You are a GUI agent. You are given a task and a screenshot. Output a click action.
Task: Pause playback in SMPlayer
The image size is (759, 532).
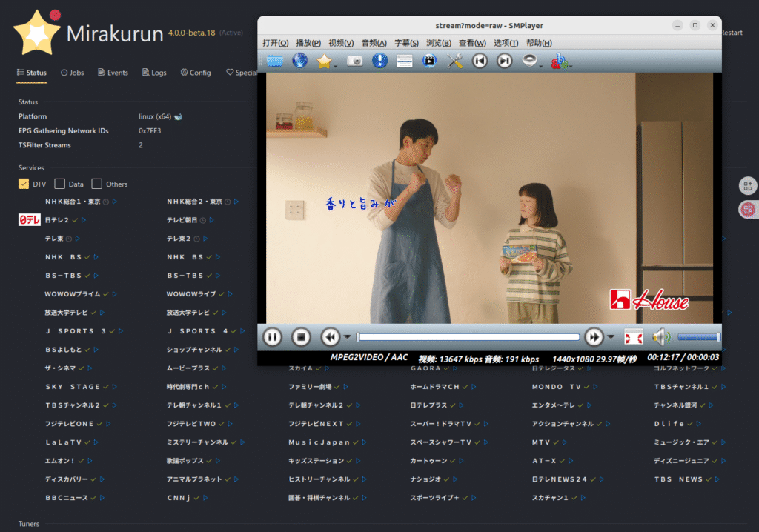[x=273, y=337]
